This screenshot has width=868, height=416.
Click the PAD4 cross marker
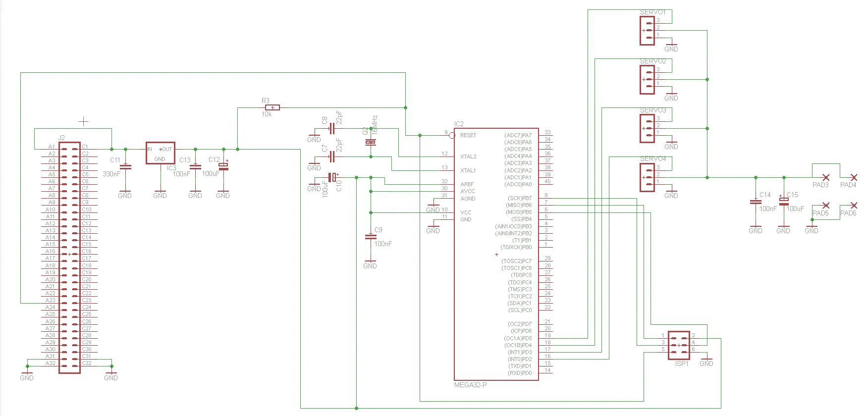[854, 177]
